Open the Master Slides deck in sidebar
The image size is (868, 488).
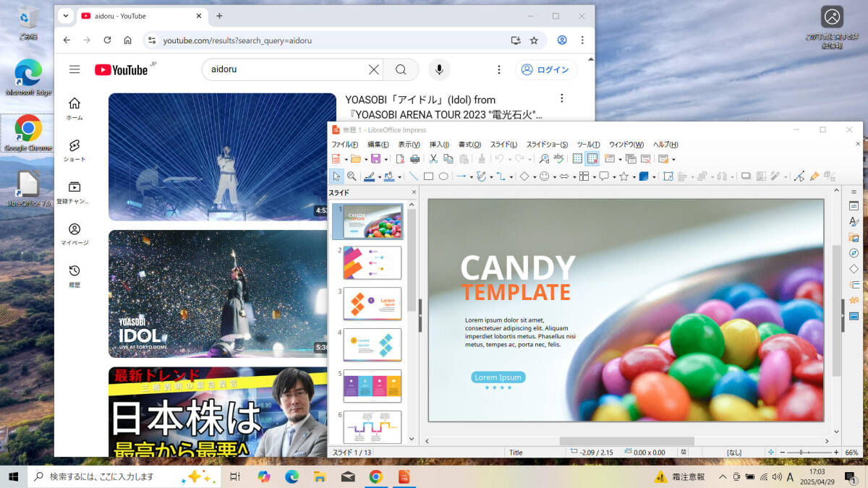tap(854, 316)
